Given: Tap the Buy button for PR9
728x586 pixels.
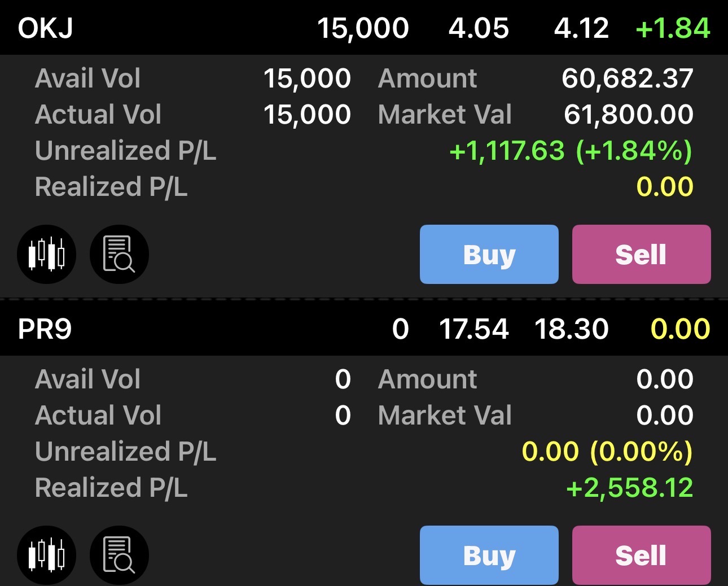Looking at the screenshot, I should tap(489, 555).
